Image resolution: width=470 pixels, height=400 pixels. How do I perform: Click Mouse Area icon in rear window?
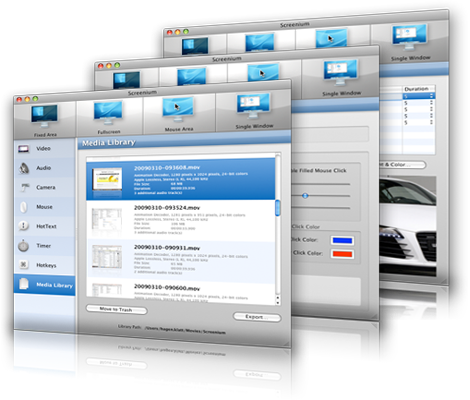[x=331, y=38]
